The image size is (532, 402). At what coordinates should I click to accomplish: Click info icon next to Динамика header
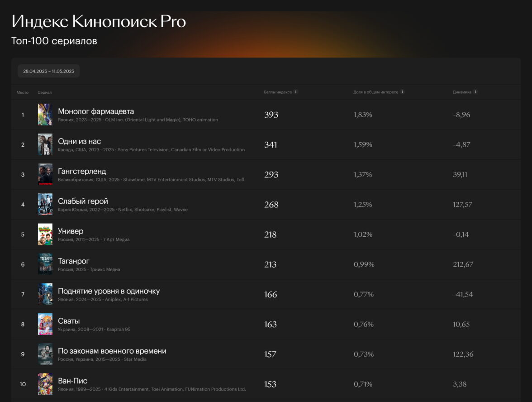point(475,92)
